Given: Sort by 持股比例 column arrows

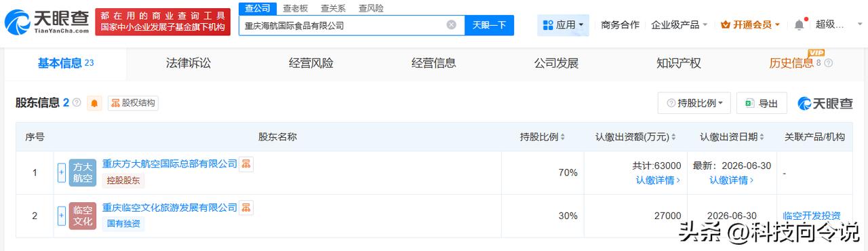Looking at the screenshot, I should 563,137.
